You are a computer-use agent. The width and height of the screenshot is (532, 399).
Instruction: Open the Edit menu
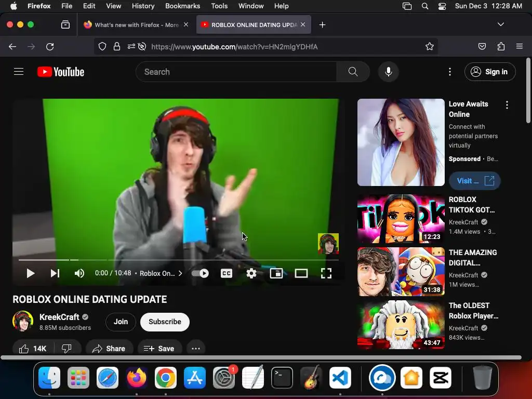tap(89, 6)
